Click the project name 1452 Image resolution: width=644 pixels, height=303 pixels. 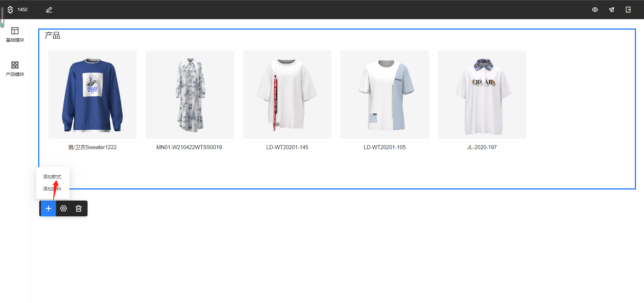22,10
